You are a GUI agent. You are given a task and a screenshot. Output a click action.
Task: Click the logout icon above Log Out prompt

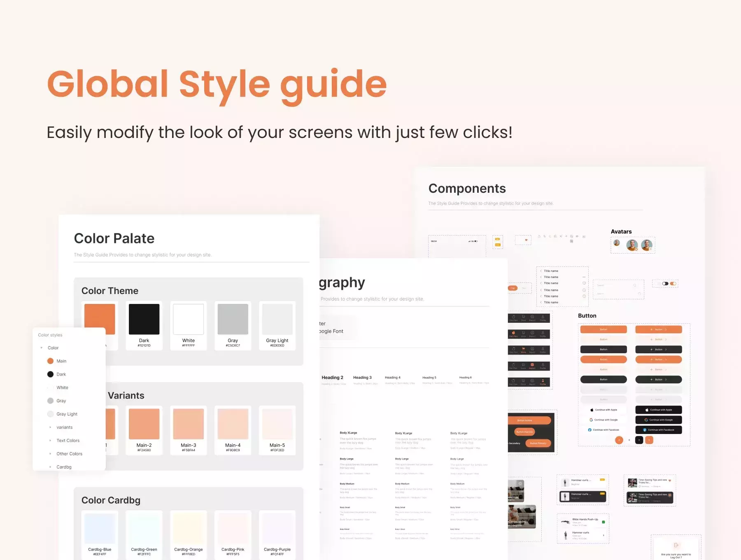click(676, 545)
